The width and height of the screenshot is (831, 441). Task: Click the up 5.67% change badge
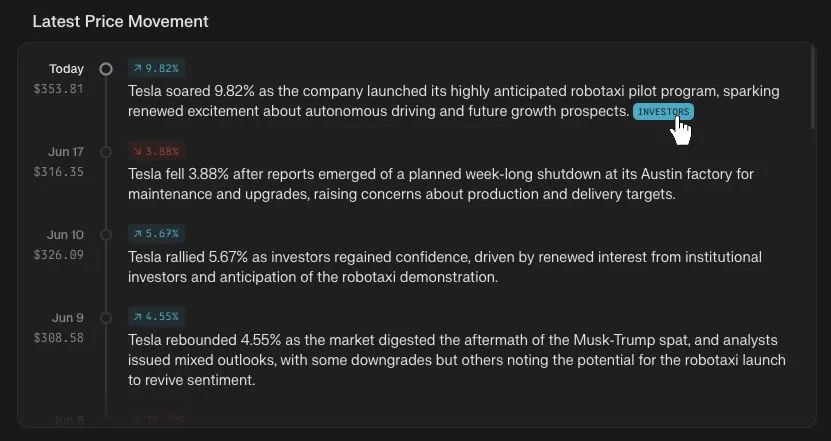point(156,234)
